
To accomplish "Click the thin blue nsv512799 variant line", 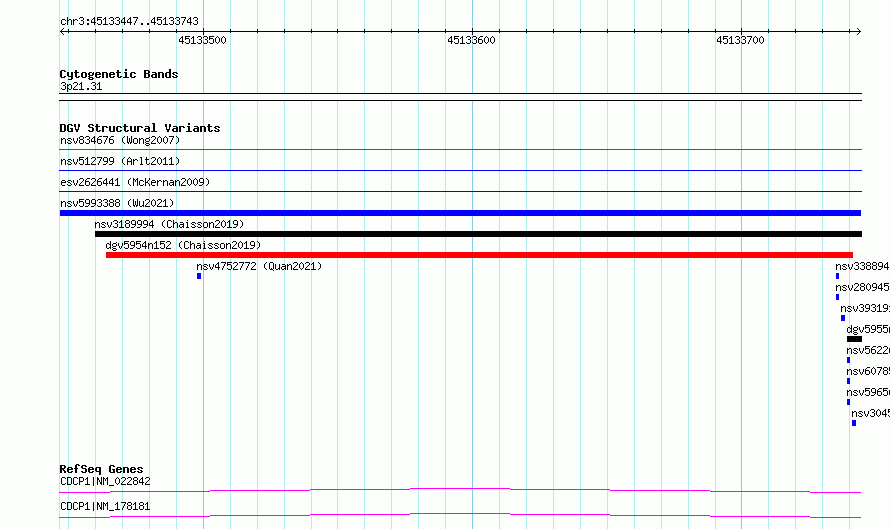I will 460,170.
